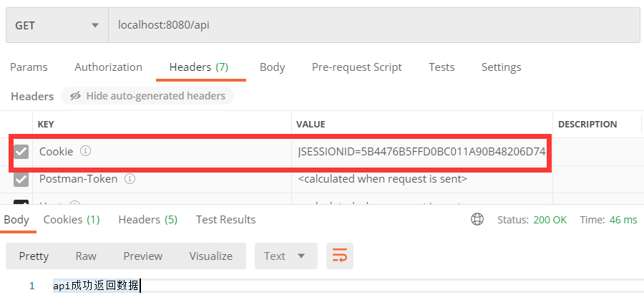
Task: Open the response Cookies (1) tab
Action: (72, 220)
